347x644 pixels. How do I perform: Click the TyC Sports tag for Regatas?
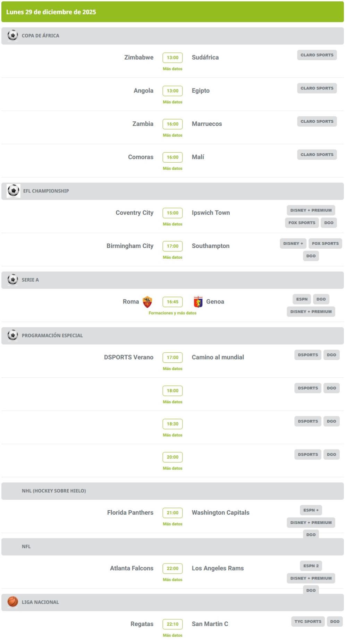point(308,621)
